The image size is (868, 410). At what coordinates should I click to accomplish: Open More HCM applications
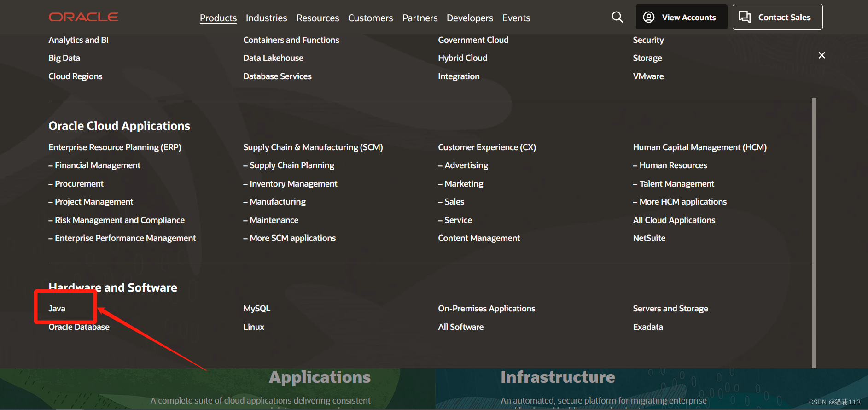coord(680,202)
